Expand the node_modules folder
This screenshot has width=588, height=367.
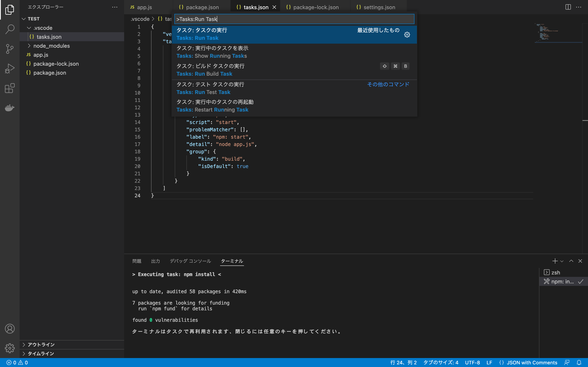[x=30, y=46]
